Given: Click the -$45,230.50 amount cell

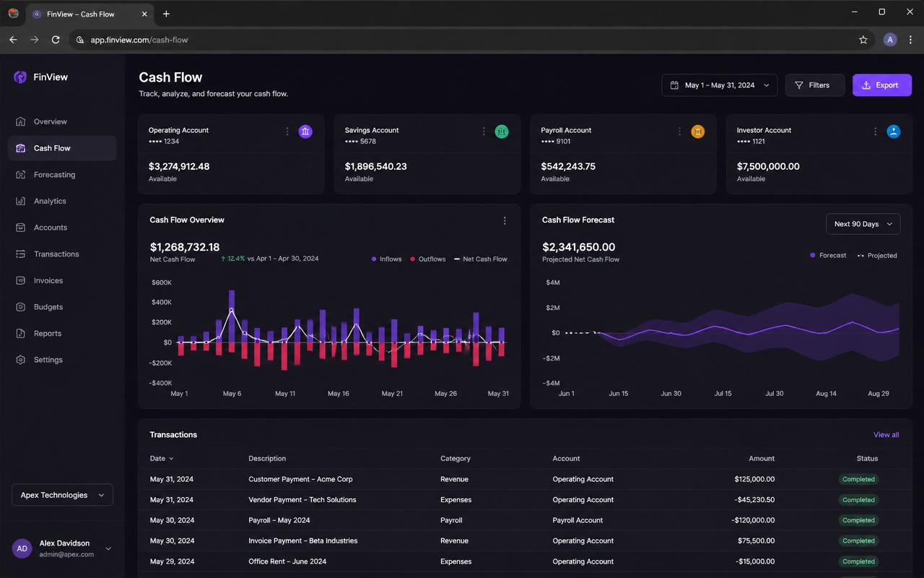Looking at the screenshot, I should pos(755,500).
